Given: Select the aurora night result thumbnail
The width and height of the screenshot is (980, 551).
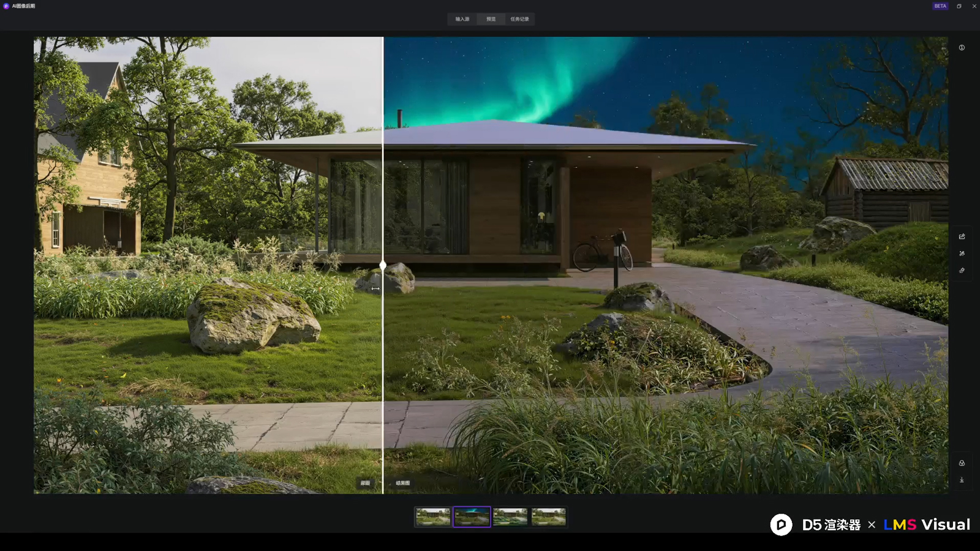Looking at the screenshot, I should [472, 517].
